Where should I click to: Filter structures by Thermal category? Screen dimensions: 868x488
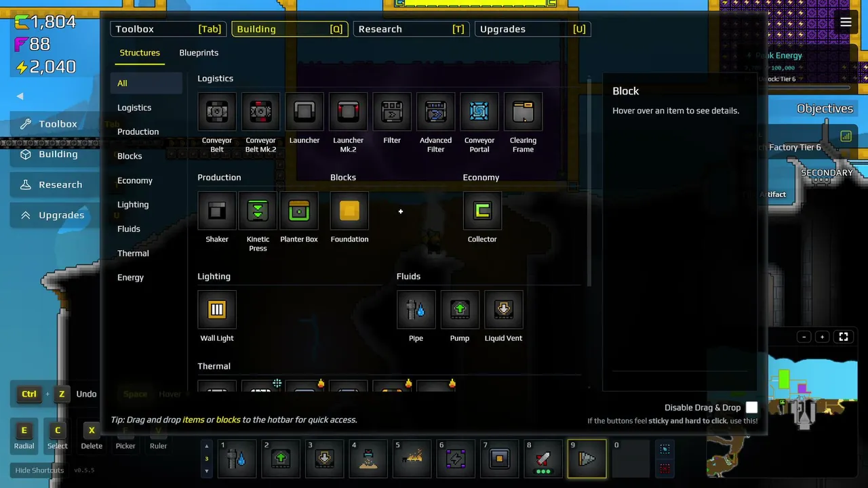(146, 253)
